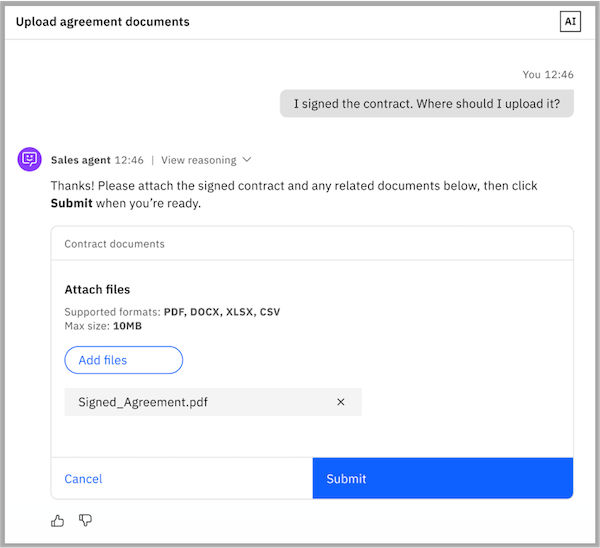Open the View reasoning text link
The image size is (600, 548).
tap(199, 160)
